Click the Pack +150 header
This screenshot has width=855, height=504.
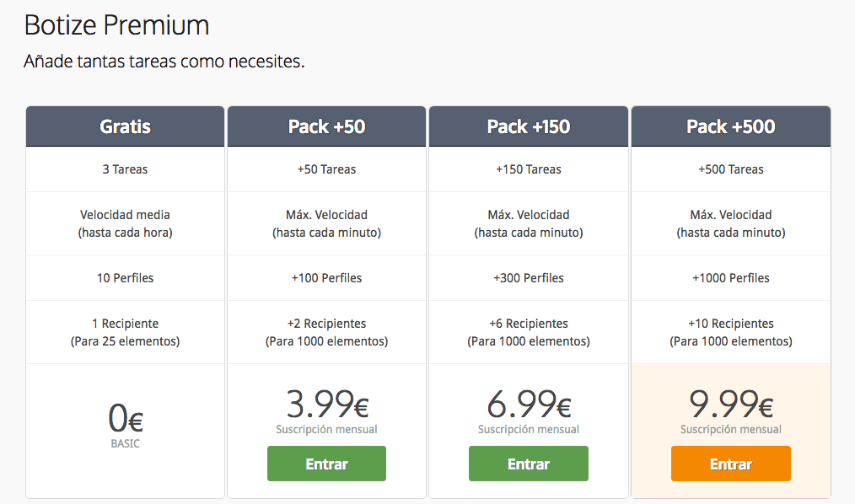click(529, 126)
